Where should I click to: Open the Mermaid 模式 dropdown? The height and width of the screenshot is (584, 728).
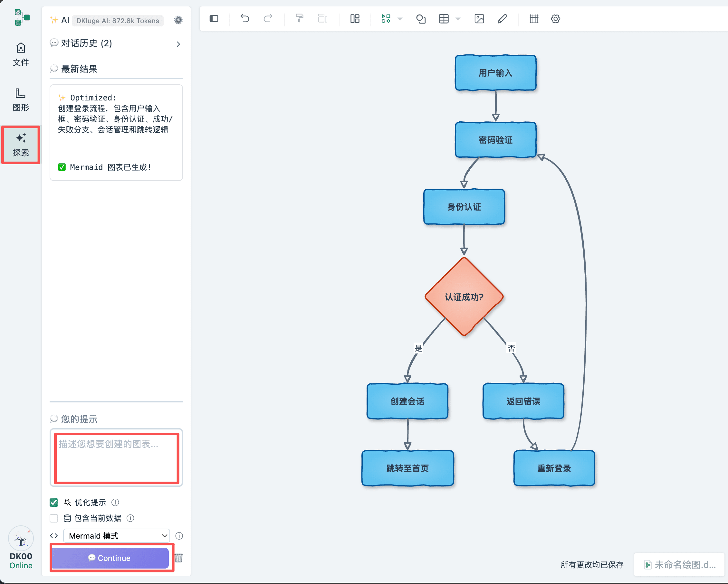click(x=117, y=536)
